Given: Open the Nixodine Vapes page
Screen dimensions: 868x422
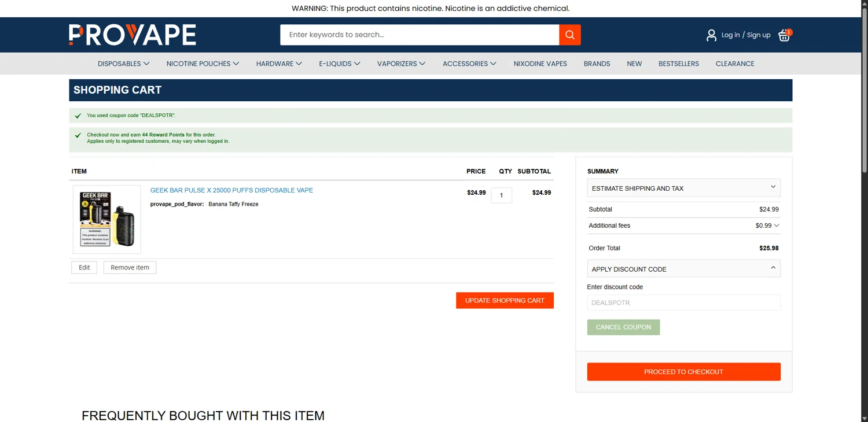Looking at the screenshot, I should pos(540,64).
